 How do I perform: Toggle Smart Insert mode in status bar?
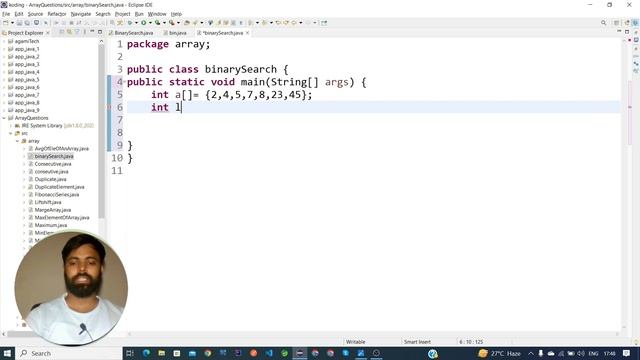point(417,342)
